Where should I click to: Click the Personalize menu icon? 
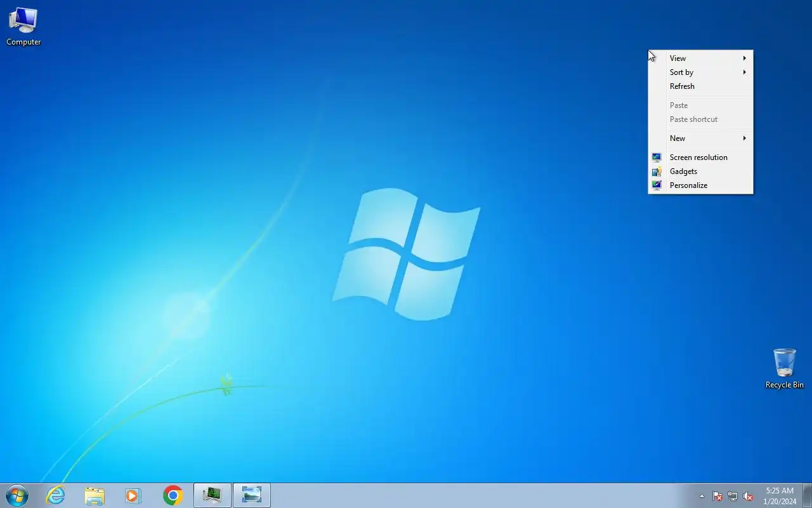point(657,185)
